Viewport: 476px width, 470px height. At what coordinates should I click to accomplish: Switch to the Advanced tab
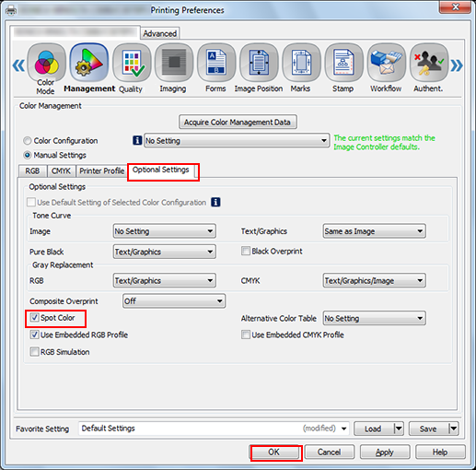(x=160, y=33)
